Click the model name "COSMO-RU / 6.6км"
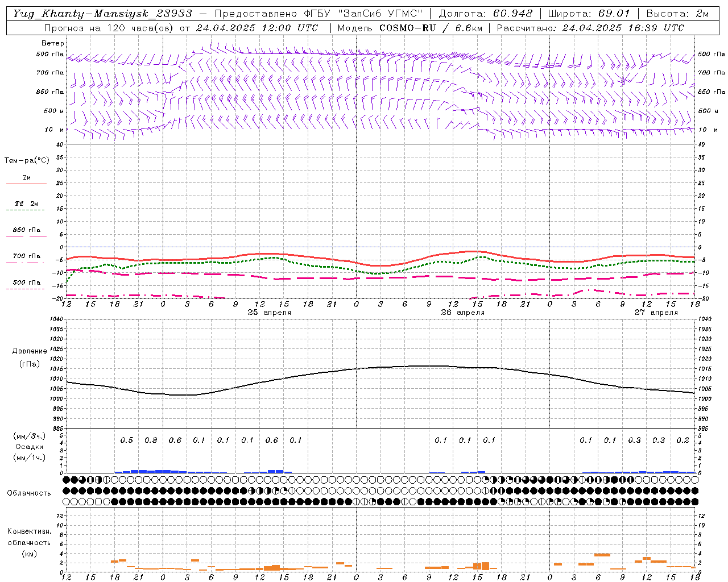 pyautogui.click(x=430, y=27)
